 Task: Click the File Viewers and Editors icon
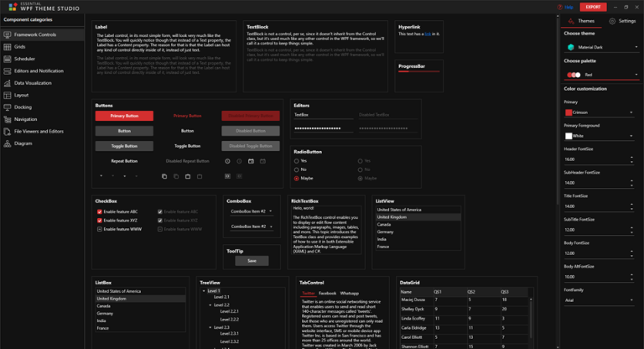7,132
